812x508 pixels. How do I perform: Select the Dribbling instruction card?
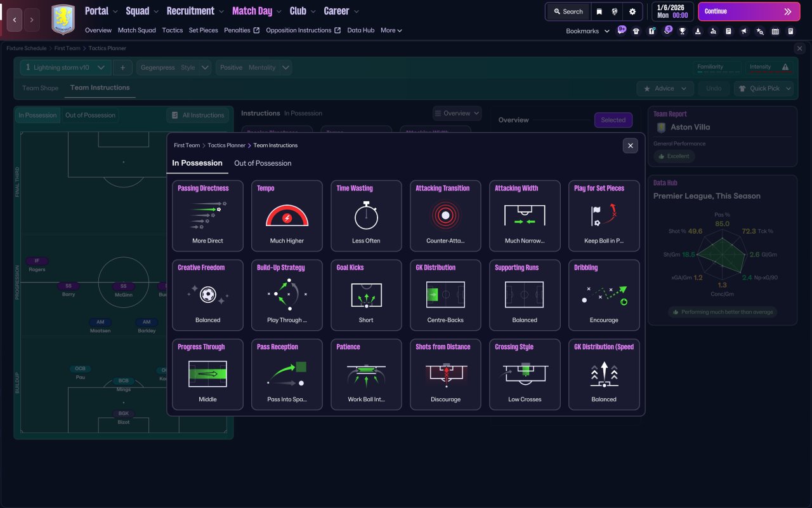604,295
